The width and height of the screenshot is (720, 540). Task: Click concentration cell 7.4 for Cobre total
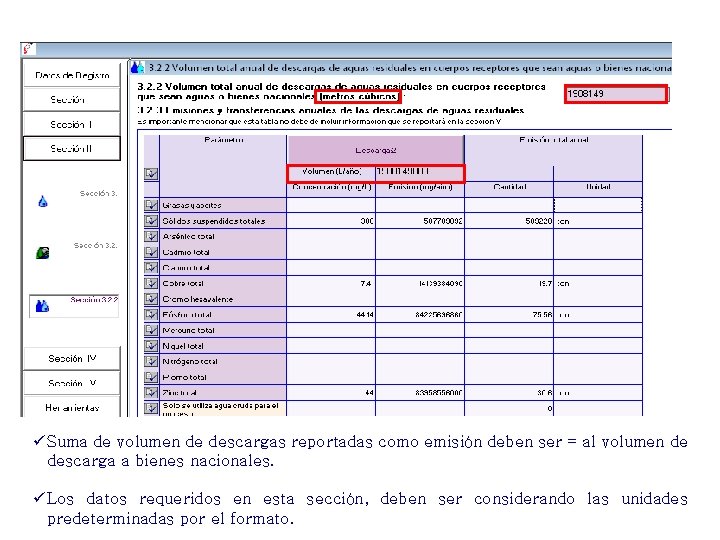(x=331, y=283)
